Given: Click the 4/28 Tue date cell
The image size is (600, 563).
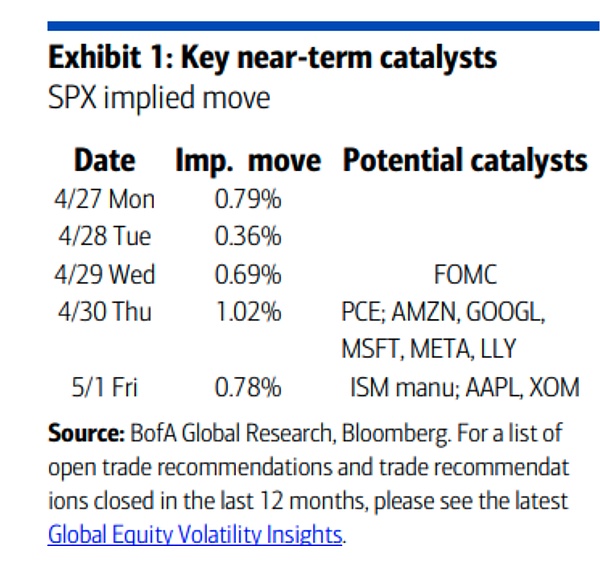Looking at the screenshot, I should (x=102, y=237).
